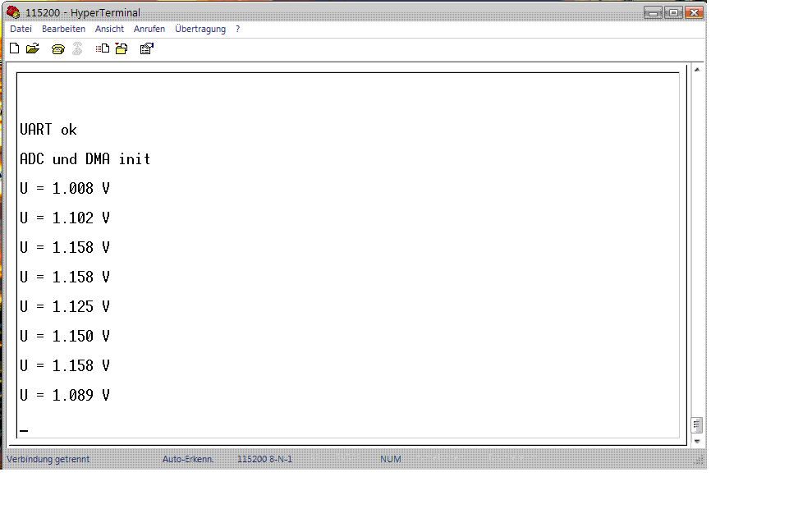Viewport: 789px width, 532px height.
Task: Maximize the HyperTerminal window
Action: pyautogui.click(x=673, y=12)
